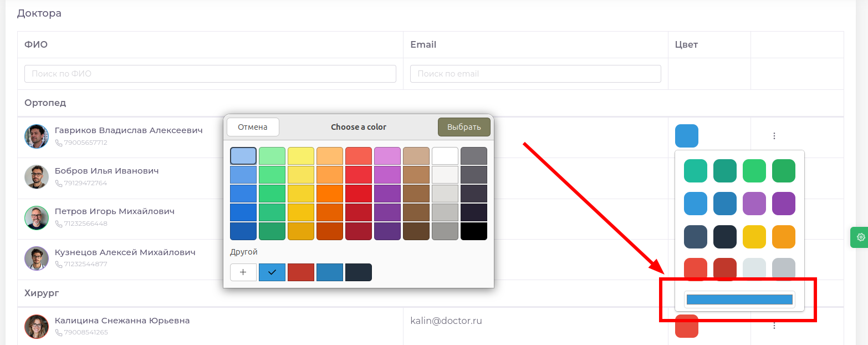Click the wide blue bar in the palette popup
868x345 pixels.
[x=739, y=299]
